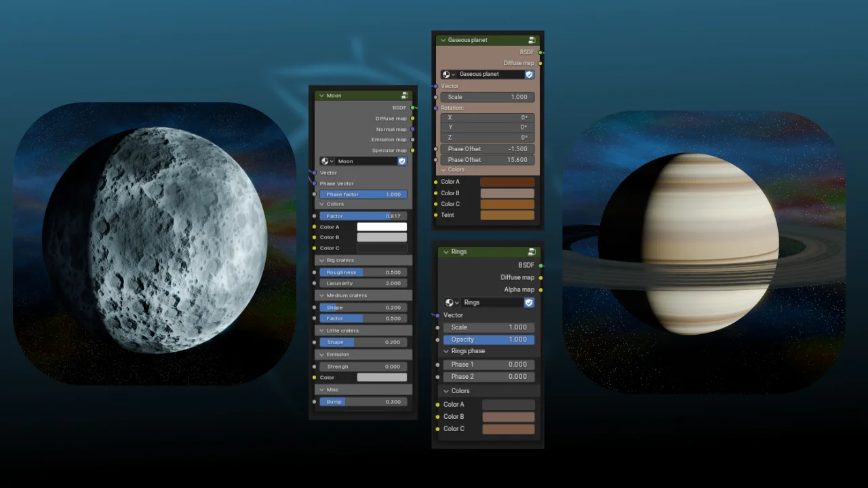Screen dimensions: 868x488
Task: Click the header icon on the Rings node
Action: click(x=533, y=251)
